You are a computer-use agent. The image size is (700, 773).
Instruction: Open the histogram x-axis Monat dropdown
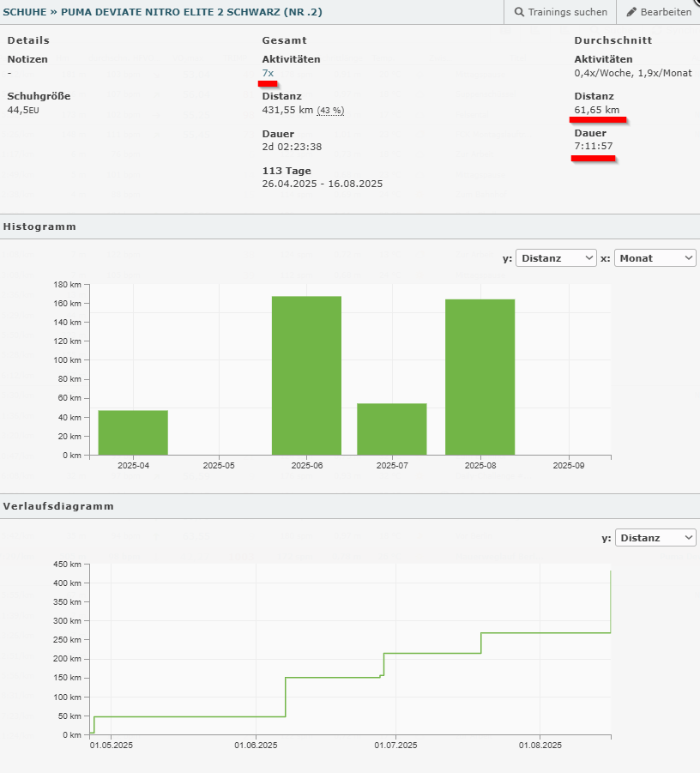pyautogui.click(x=655, y=257)
